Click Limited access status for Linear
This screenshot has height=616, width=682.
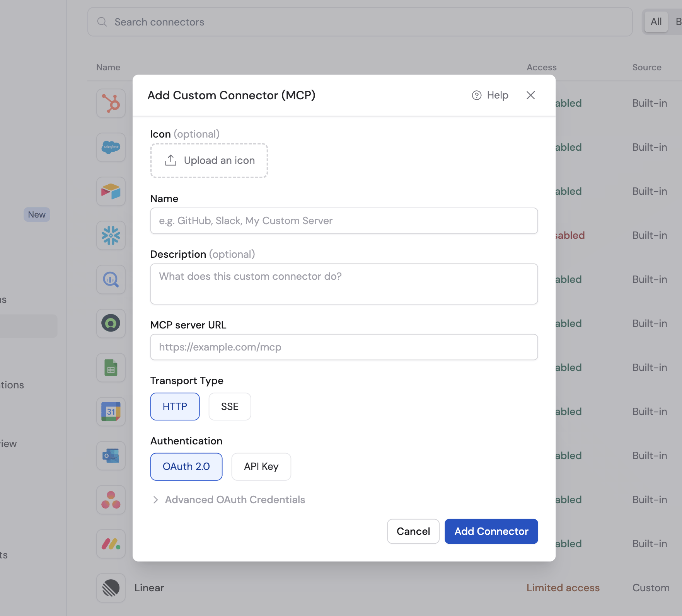click(563, 588)
